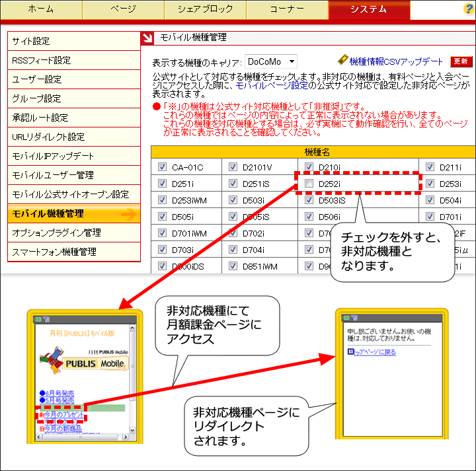Viewport: 476px width, 471px height.
Task: Uncheck the D210i checkbox
Action: tap(309, 167)
